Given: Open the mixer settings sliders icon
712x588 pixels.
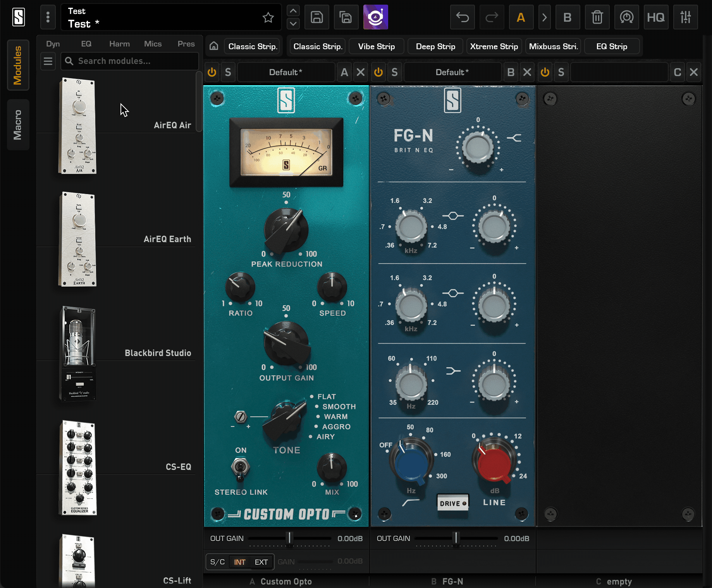Looking at the screenshot, I should 685,17.
